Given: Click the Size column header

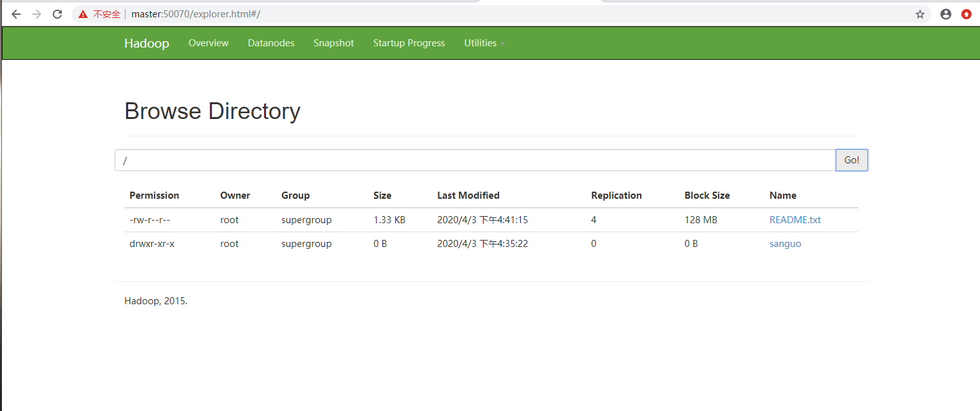Looking at the screenshot, I should 382,196.
